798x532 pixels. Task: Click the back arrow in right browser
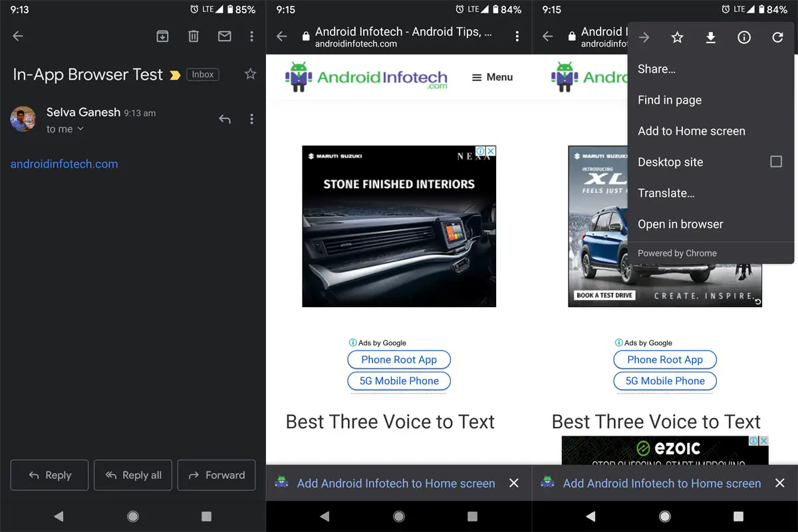point(548,37)
